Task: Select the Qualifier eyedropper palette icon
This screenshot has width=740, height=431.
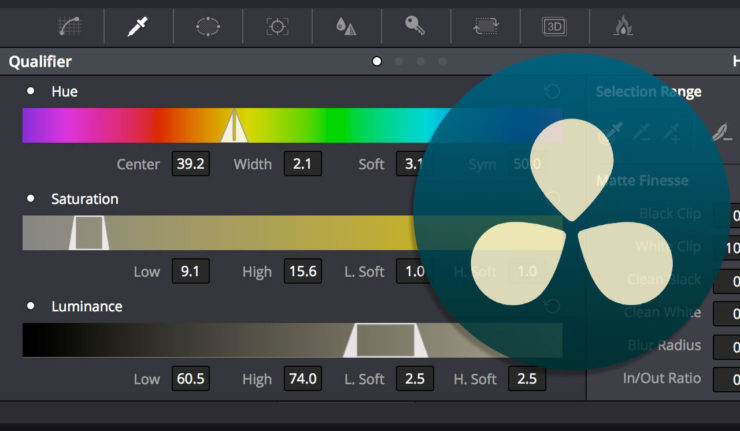Action: pos(138,26)
